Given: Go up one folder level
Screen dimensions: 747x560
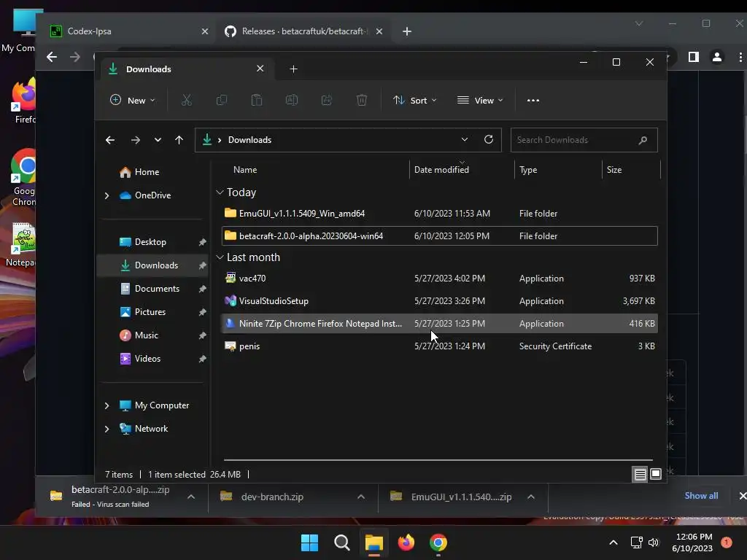Looking at the screenshot, I should [x=179, y=140].
